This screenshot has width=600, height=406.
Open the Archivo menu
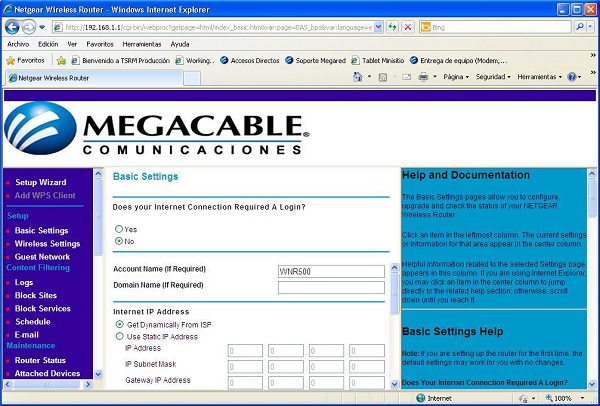click(x=18, y=44)
